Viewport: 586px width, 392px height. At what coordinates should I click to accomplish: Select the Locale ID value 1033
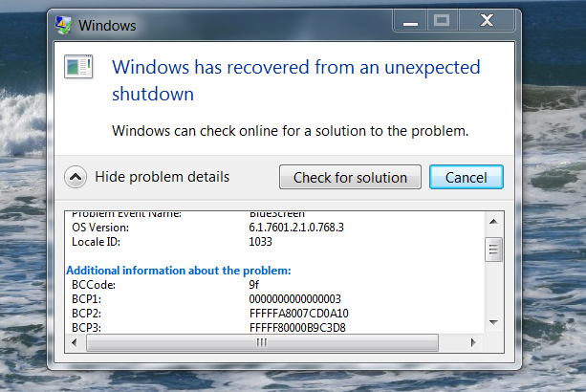pyautogui.click(x=260, y=242)
